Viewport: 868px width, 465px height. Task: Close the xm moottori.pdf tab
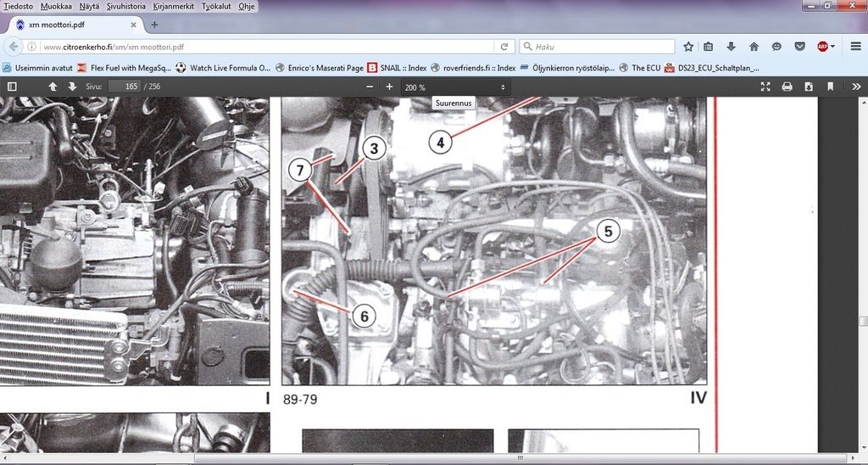(133, 25)
